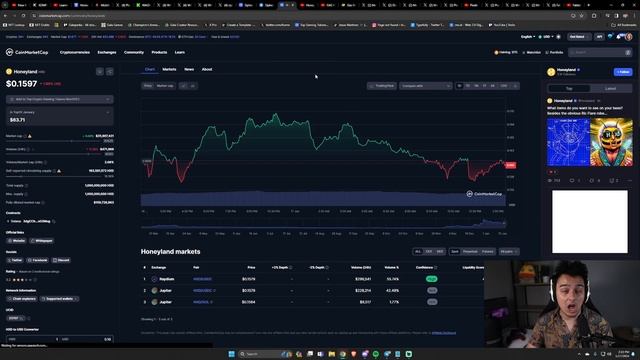Open the All pairs dropdown in markets
Screen dimensions: 640x360
click(x=509, y=251)
